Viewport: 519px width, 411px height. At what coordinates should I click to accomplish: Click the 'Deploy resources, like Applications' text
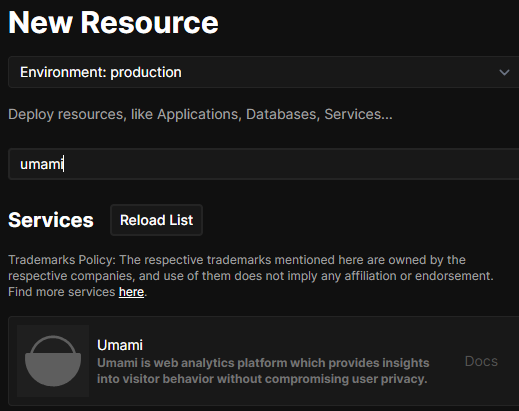coord(200,114)
